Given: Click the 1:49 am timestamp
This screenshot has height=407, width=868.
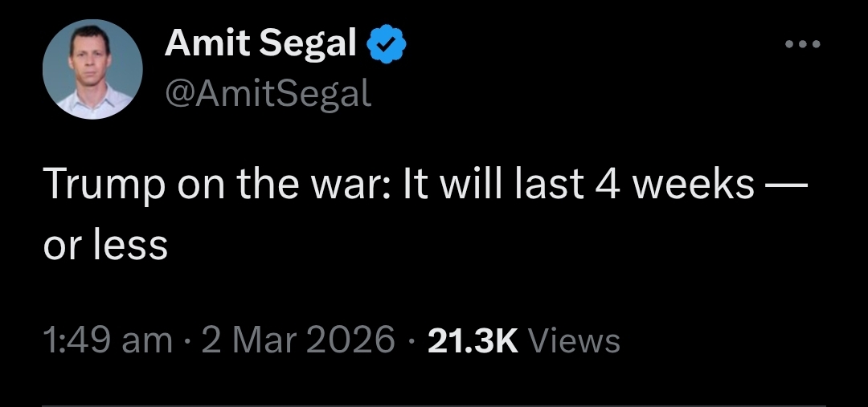Looking at the screenshot, I should click(107, 340).
